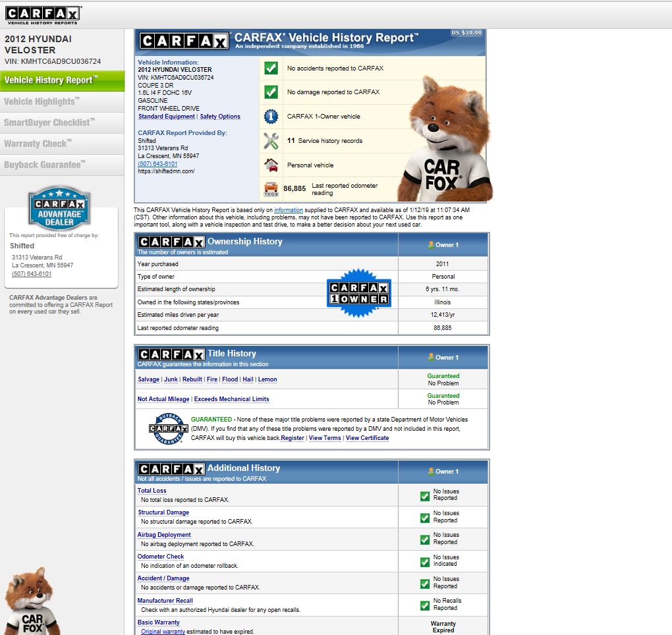Click the Car Fox mascot in the report header
The width and height of the screenshot is (672, 635).
(445, 139)
